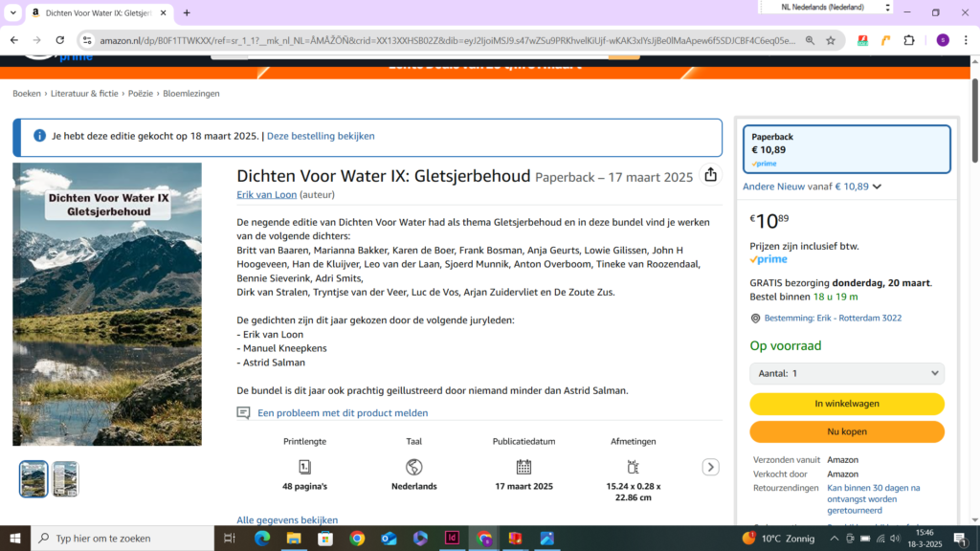The height and width of the screenshot is (551, 980).
Task: Show more product details with the right arrow
Action: pyautogui.click(x=711, y=467)
